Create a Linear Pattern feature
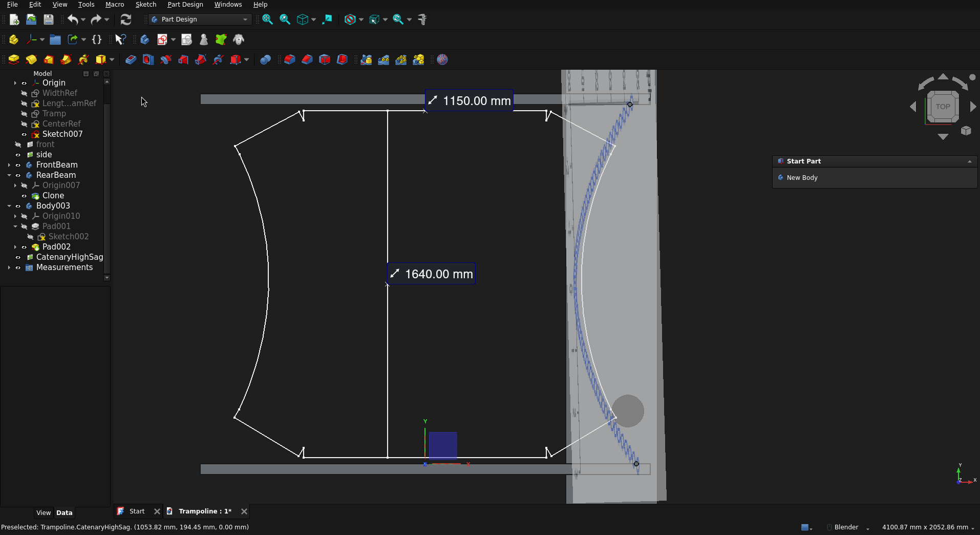Screen dimensions: 980x535 [384, 60]
